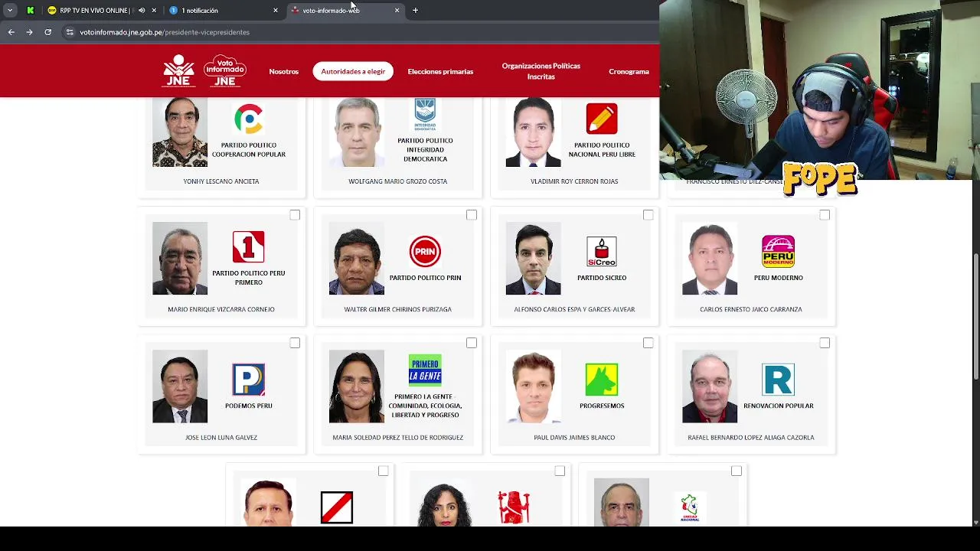
Task: Click photo of Alfonso Carlos Espa
Action: click(533, 258)
